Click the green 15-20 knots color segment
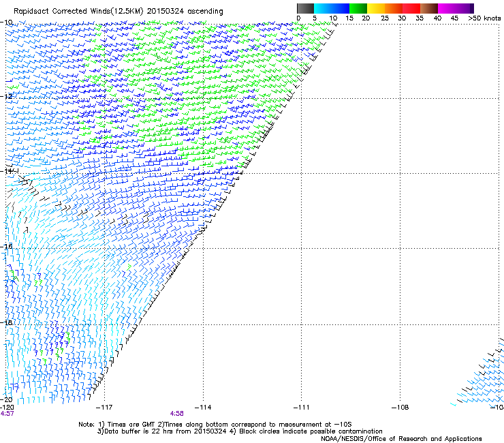The image size is (504, 443). (x=358, y=8)
